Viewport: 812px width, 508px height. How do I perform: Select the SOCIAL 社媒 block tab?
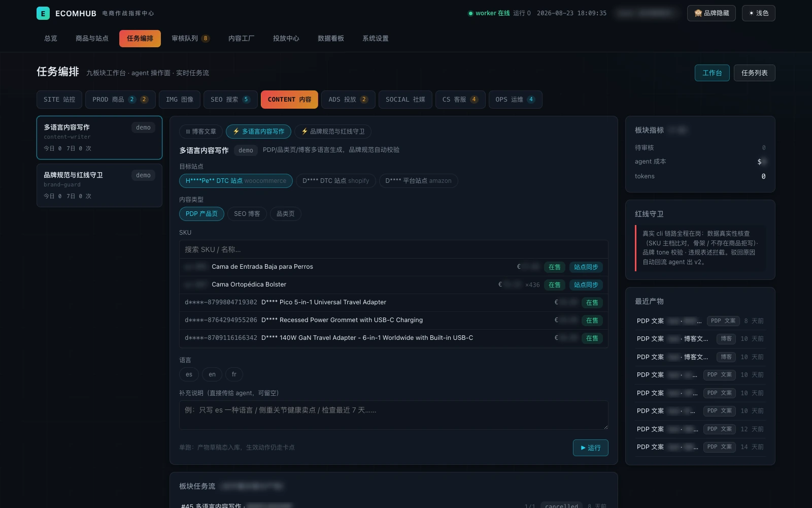point(405,100)
